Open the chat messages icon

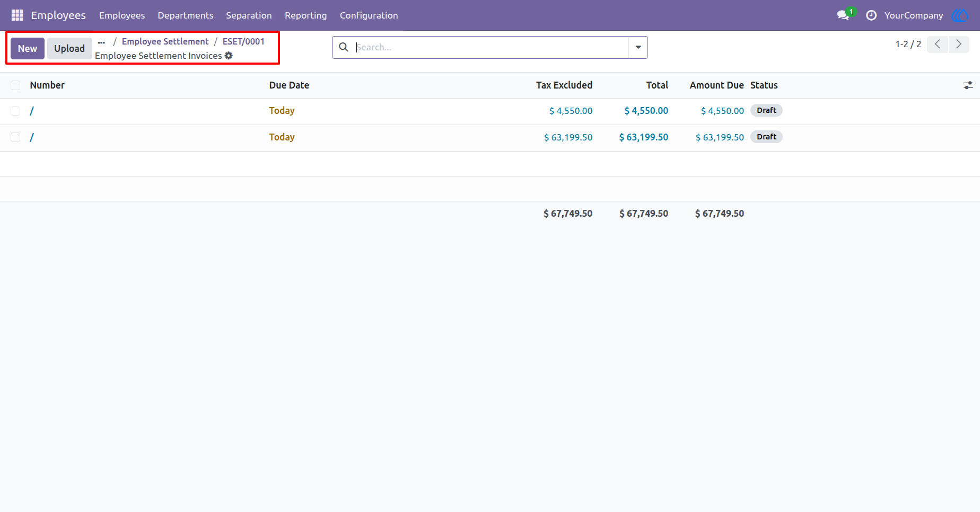click(843, 15)
